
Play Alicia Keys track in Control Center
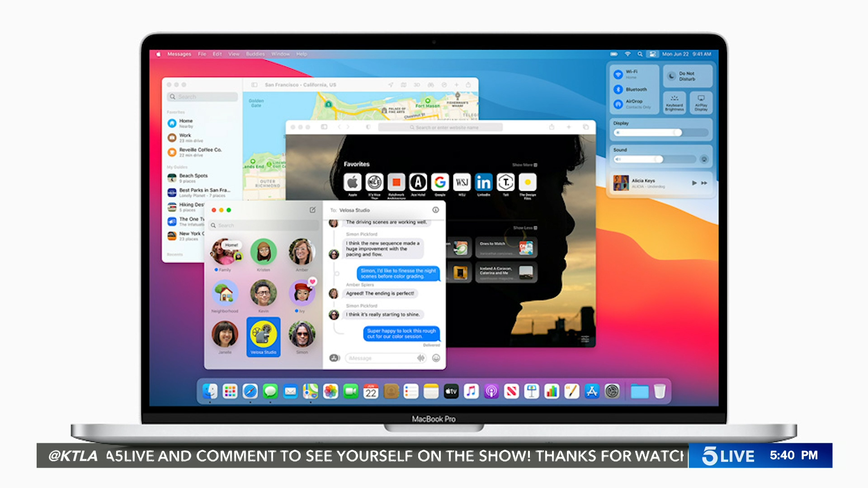point(694,183)
